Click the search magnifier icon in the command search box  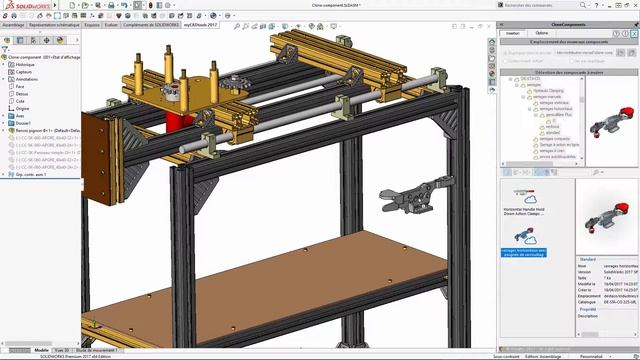pyautogui.click(x=583, y=5)
